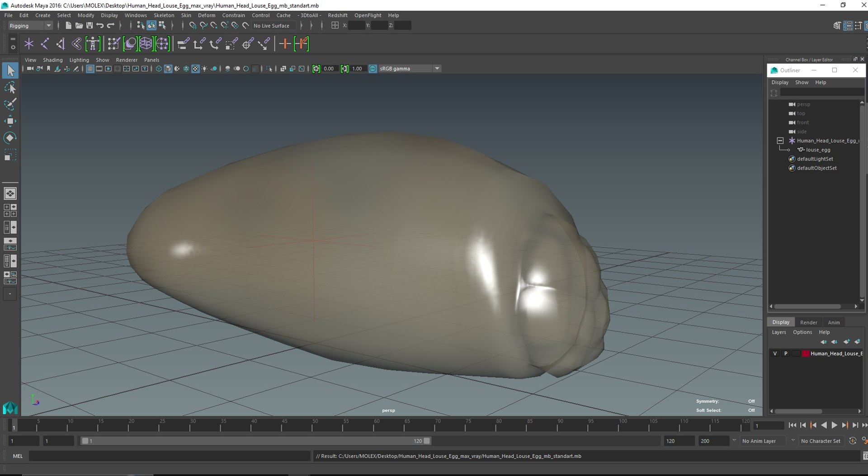Toggle layer playback P box
The height and width of the screenshot is (476, 868).
coord(786,353)
